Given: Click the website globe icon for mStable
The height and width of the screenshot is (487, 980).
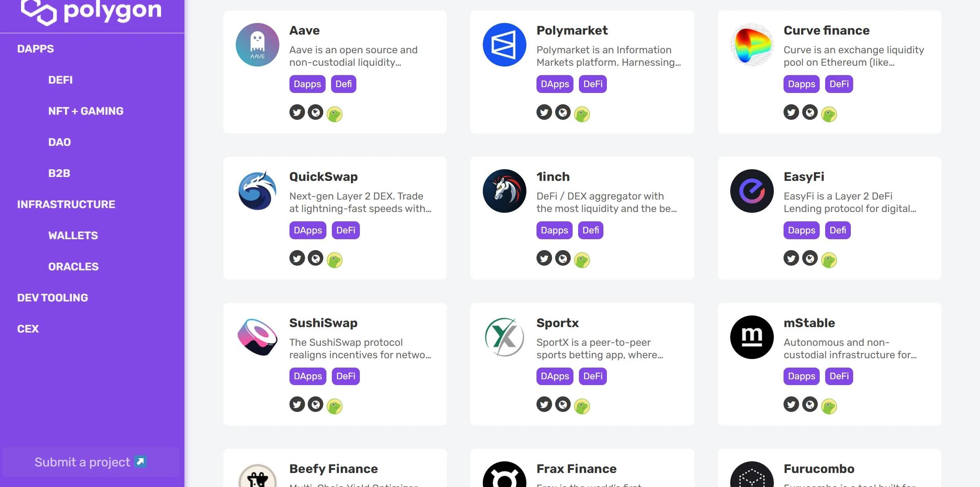Looking at the screenshot, I should click(810, 405).
